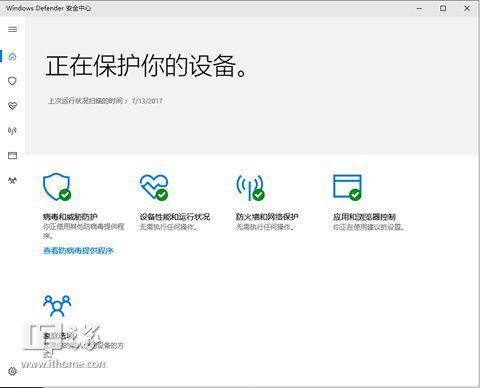Open the hamburger navigation menu

coord(12,29)
